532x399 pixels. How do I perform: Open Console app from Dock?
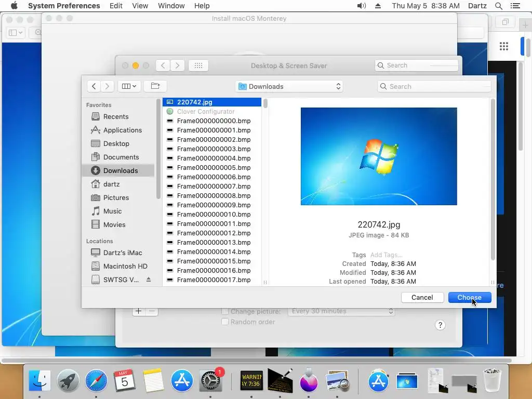pos(251,381)
